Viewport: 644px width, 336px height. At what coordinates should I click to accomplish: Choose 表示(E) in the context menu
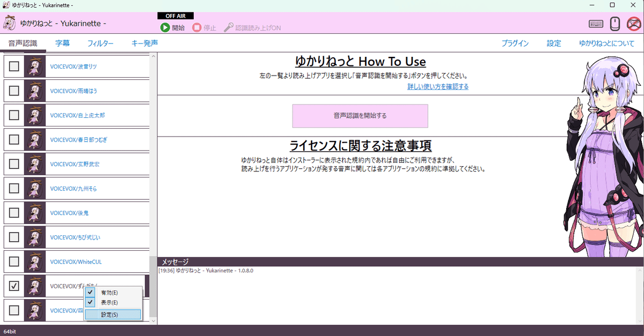click(x=113, y=302)
